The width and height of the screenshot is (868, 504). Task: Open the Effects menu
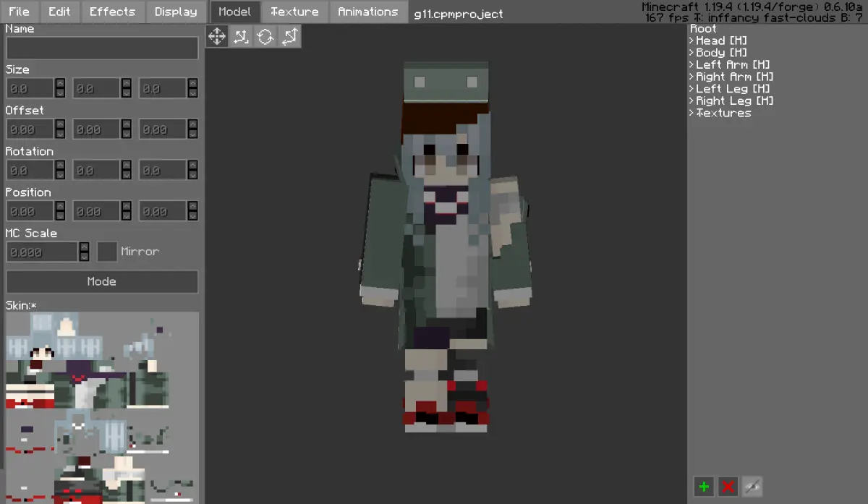click(112, 12)
